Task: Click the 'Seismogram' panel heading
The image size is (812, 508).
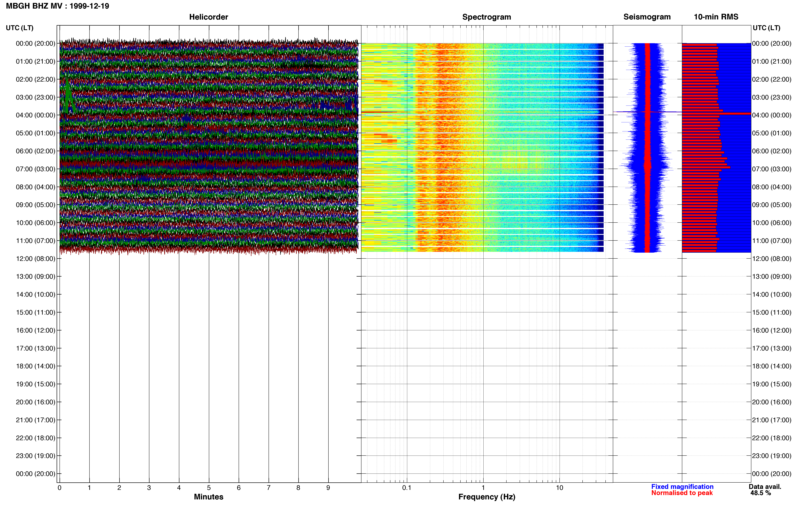Action: point(647,17)
